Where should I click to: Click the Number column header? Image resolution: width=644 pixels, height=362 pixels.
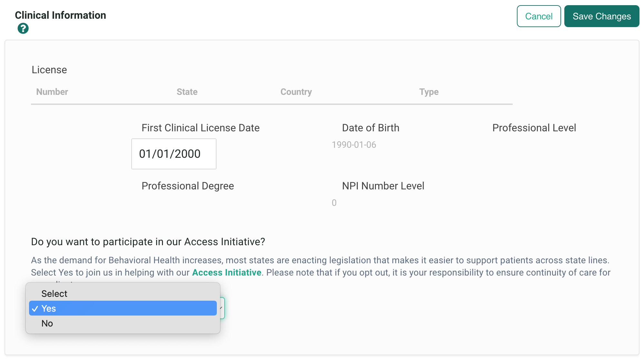[x=52, y=92]
